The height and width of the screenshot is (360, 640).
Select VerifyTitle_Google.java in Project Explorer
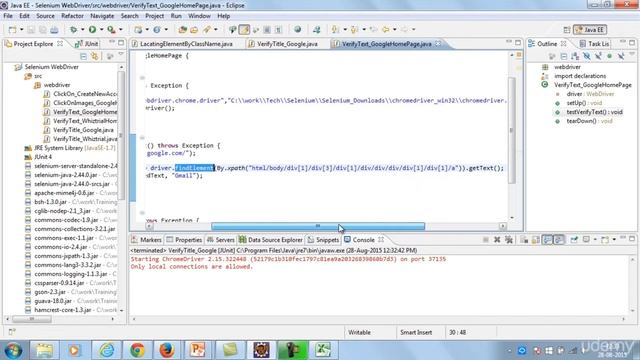pos(83,130)
